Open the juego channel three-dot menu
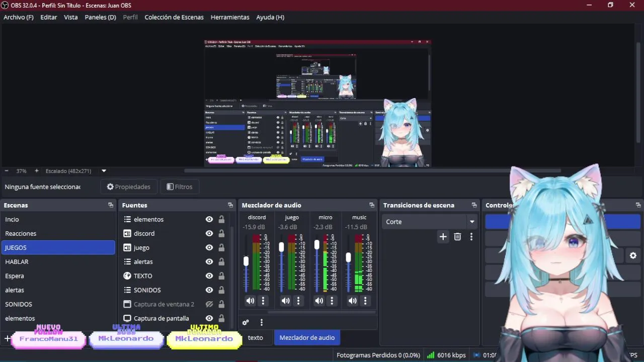644x362 pixels. point(298,301)
